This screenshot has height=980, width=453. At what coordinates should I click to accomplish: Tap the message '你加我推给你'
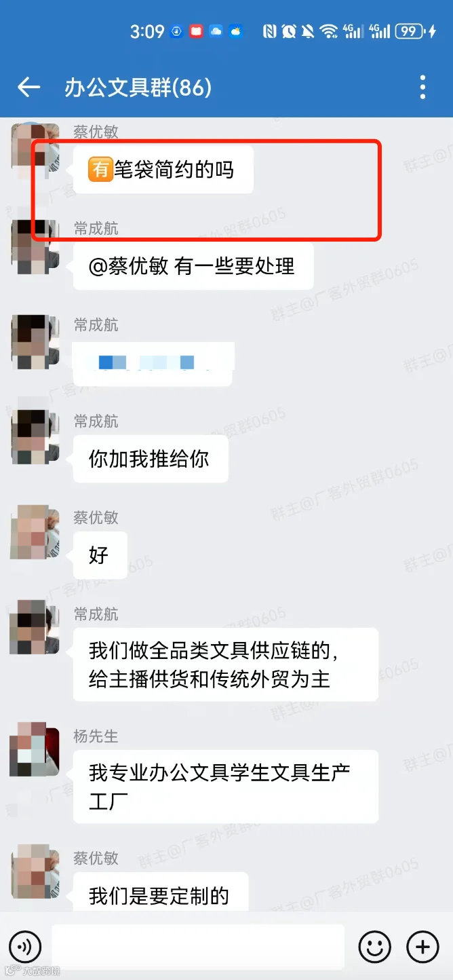tap(151, 459)
